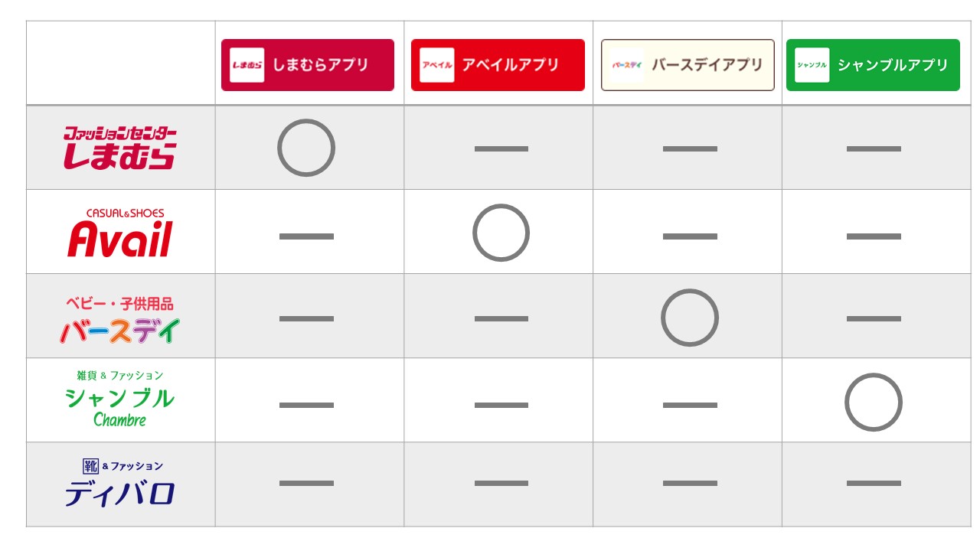Screen dimensions: 980x551
Task: Click the small シャンブル app icon
Action: pyautogui.click(x=812, y=65)
